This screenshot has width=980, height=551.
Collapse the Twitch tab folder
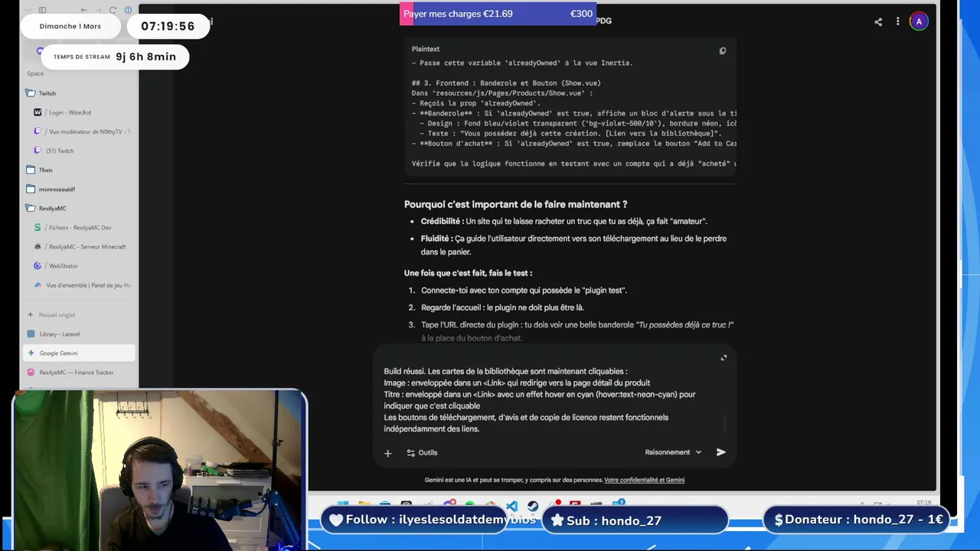79,93
